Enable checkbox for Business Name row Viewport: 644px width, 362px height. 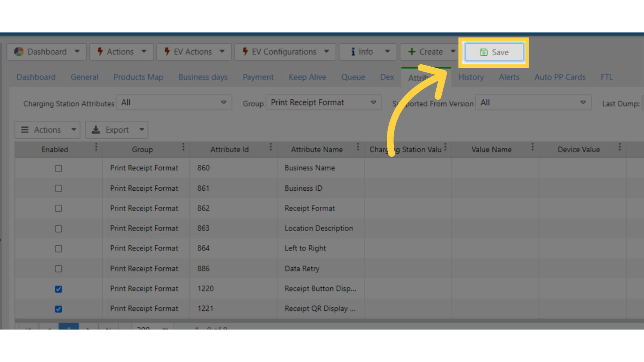pyautogui.click(x=58, y=168)
